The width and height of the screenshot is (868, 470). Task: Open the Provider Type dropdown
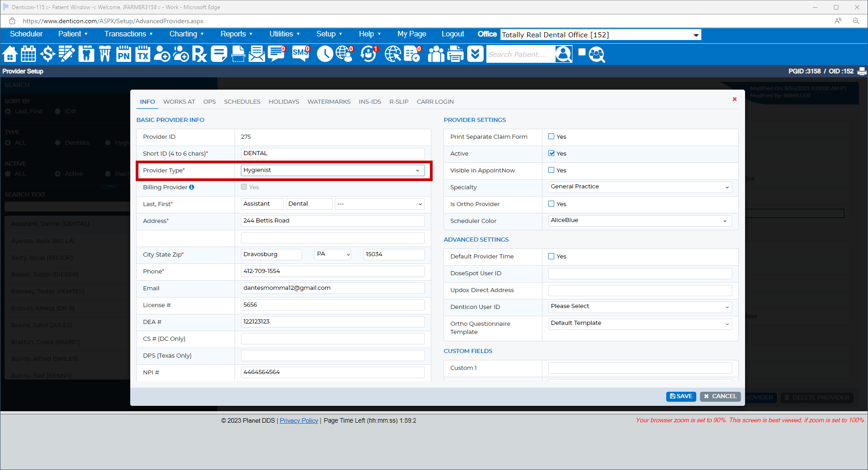[332, 170]
